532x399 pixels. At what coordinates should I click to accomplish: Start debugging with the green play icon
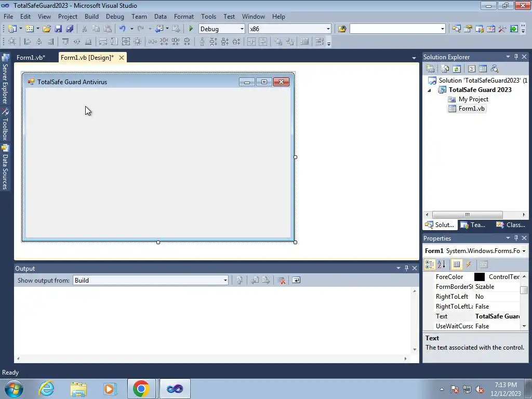point(191,29)
